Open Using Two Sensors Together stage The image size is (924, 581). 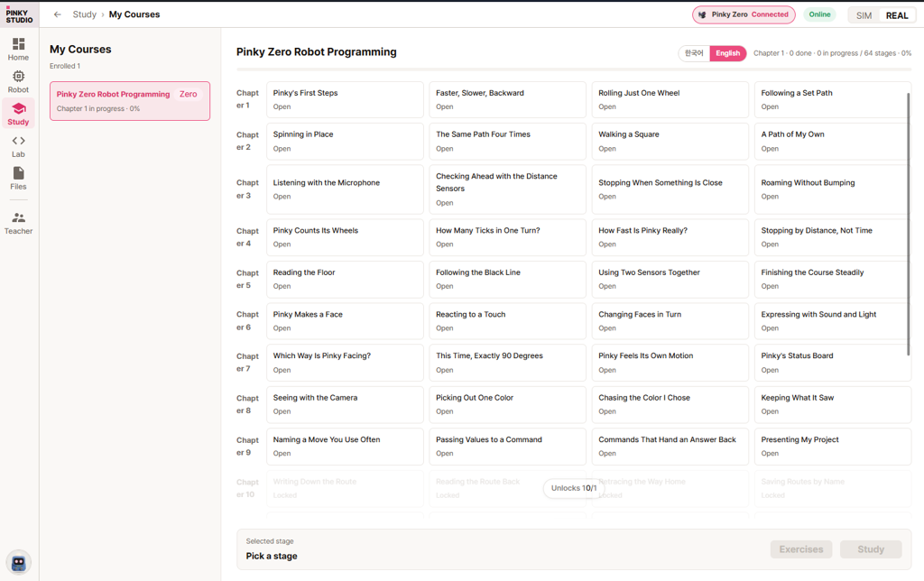pyautogui.click(x=670, y=280)
